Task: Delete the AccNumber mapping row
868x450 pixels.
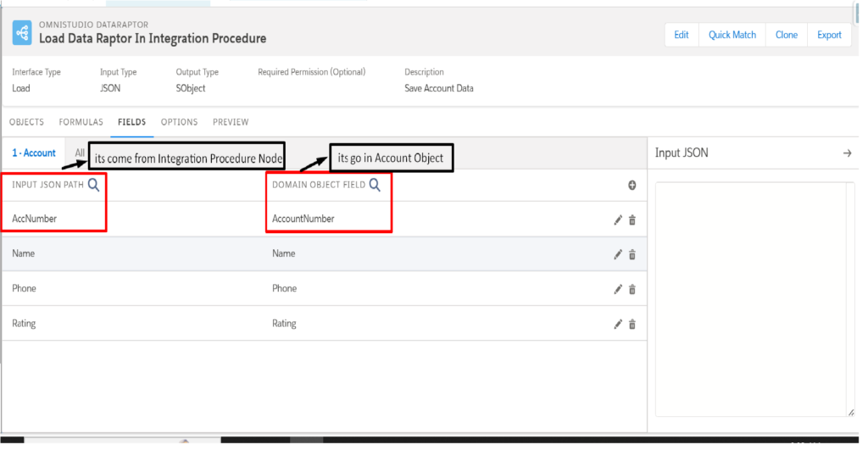Action: click(x=632, y=220)
